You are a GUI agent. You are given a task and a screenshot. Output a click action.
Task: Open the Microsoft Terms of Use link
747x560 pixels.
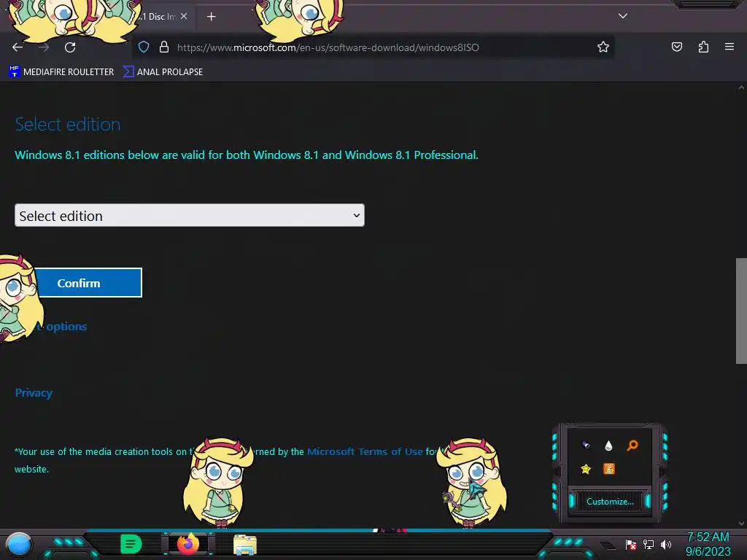pos(365,451)
